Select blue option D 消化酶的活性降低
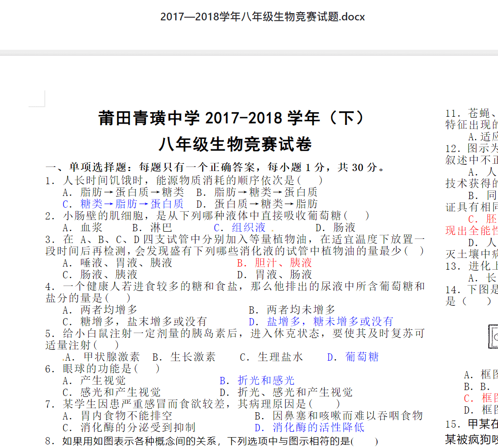The width and height of the screenshot is (498, 448). pyautogui.click(x=309, y=427)
